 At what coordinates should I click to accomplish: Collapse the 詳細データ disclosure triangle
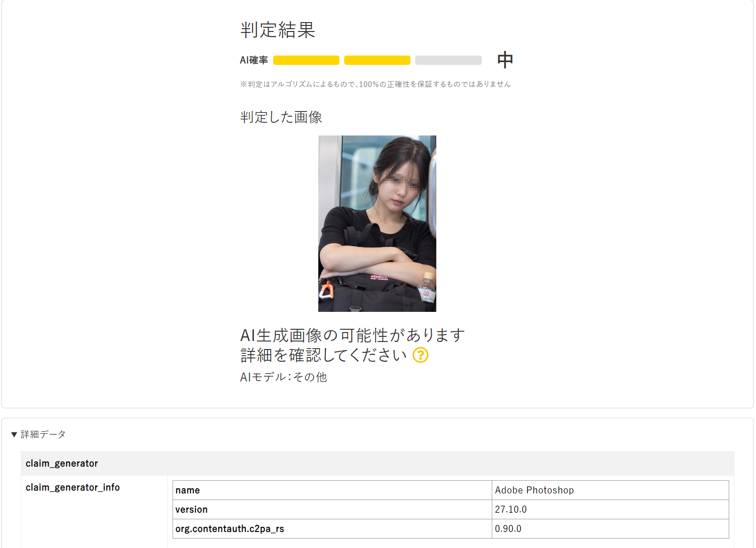click(14, 434)
